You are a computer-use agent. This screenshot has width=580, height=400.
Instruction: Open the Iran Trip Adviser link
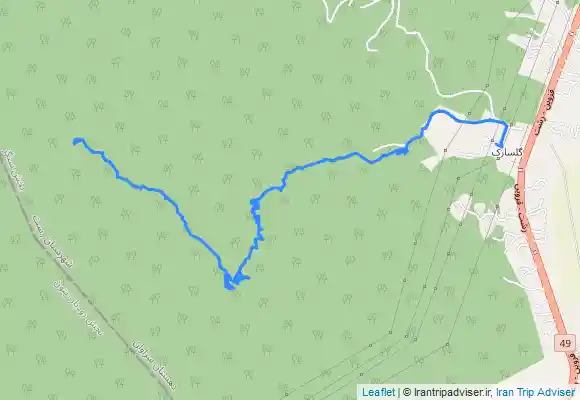[536, 392]
